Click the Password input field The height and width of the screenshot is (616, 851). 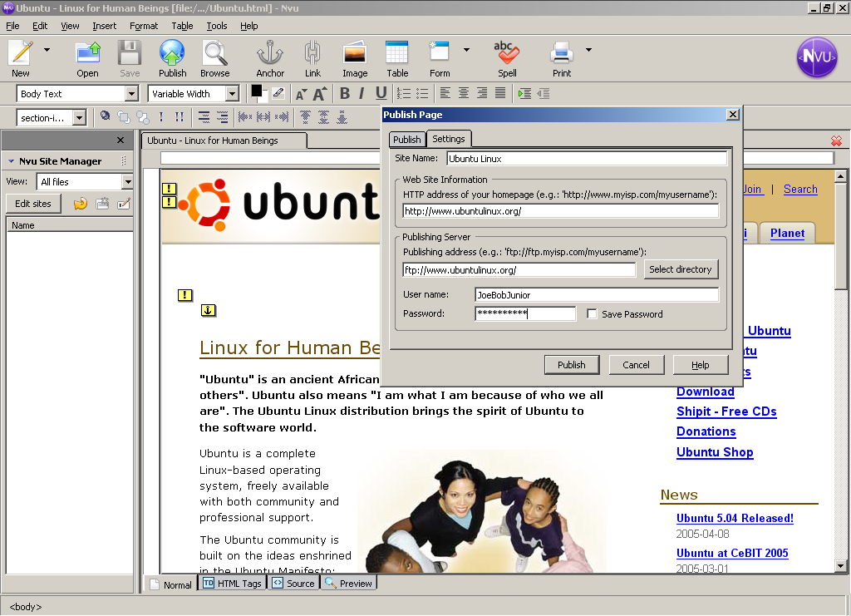[525, 313]
